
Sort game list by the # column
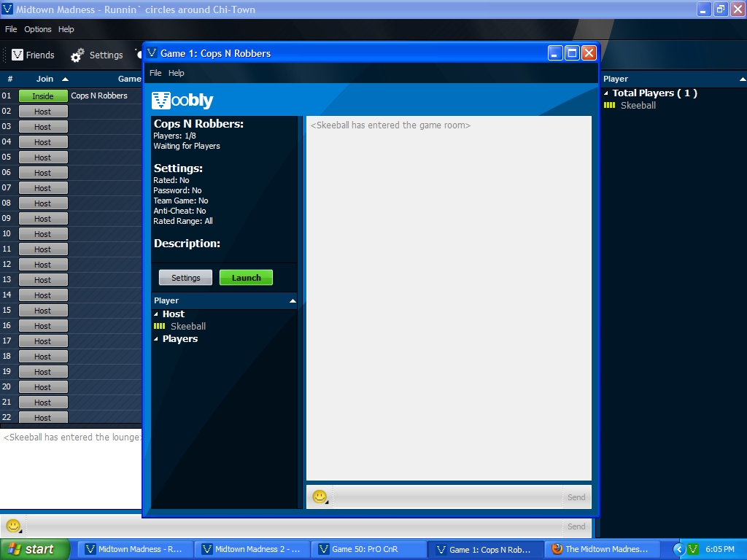tap(9, 79)
